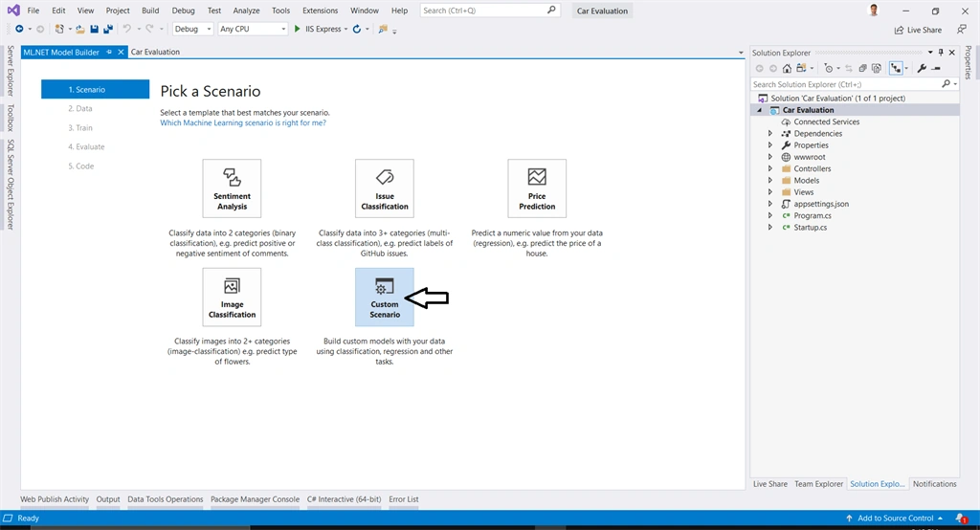The image size is (980, 530).
Task: Expand the Properties node in Solution Explorer
Action: coord(770,145)
